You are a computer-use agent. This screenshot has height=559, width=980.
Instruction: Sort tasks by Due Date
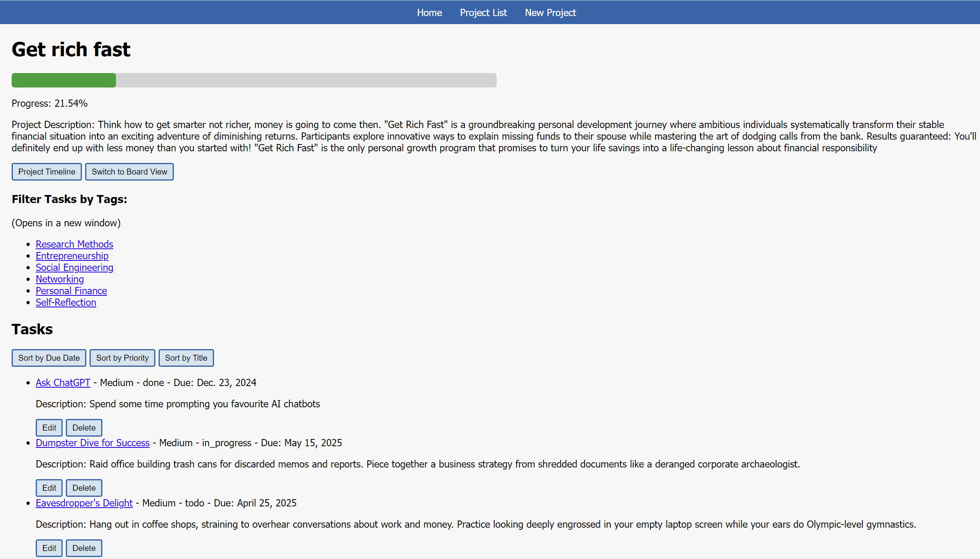tap(49, 358)
